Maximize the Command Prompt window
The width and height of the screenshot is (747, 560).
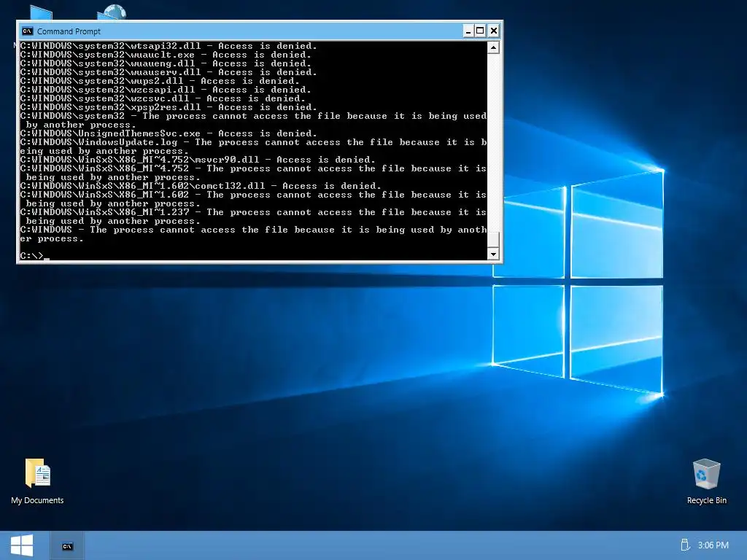(480, 31)
